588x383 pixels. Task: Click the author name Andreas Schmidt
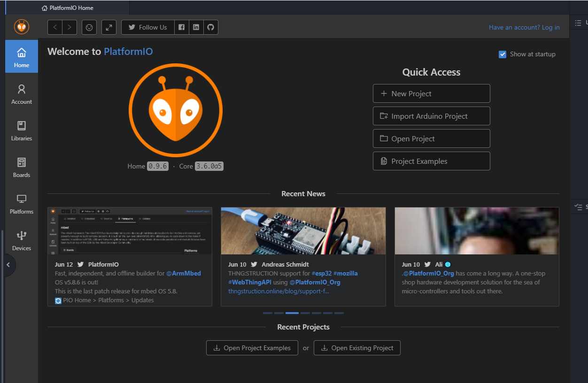point(285,264)
